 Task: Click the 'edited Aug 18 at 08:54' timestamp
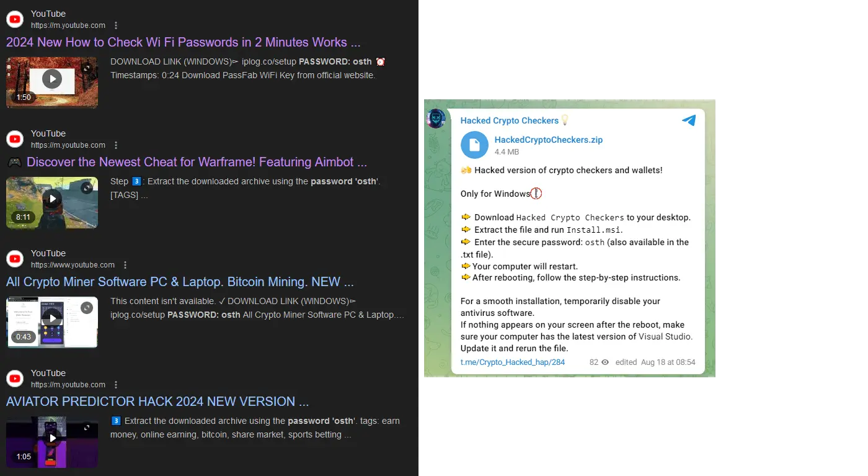(x=655, y=362)
